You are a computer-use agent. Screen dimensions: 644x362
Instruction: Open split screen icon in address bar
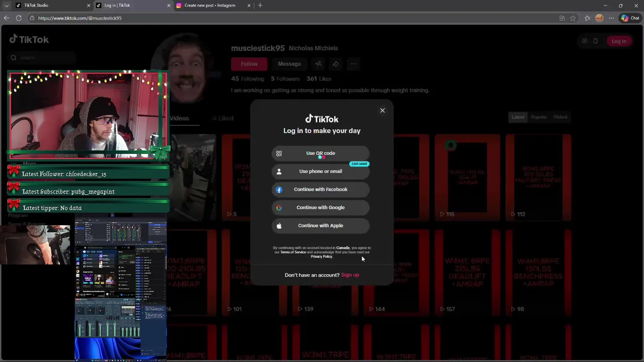[x=562, y=18]
